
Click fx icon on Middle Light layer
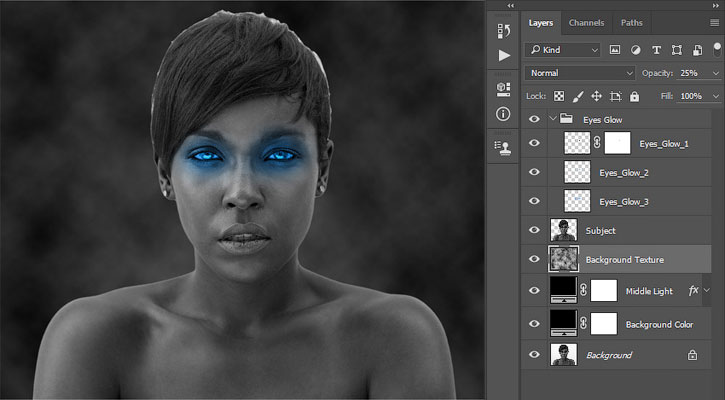pyautogui.click(x=693, y=290)
